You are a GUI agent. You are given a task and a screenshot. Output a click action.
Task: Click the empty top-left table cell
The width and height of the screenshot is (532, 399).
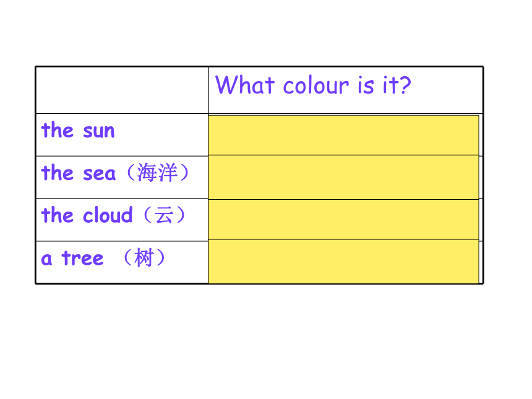122,90
